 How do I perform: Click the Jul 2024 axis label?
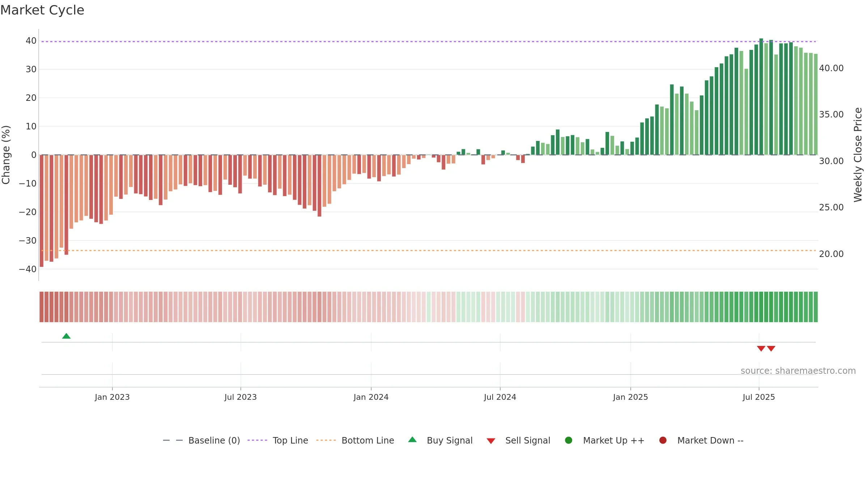click(500, 397)
